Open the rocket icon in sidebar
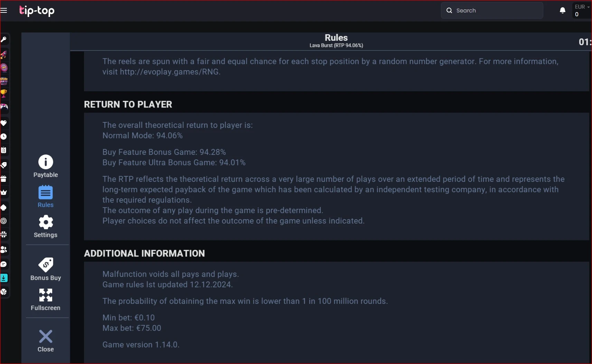This screenshot has width=592, height=364. [4, 55]
